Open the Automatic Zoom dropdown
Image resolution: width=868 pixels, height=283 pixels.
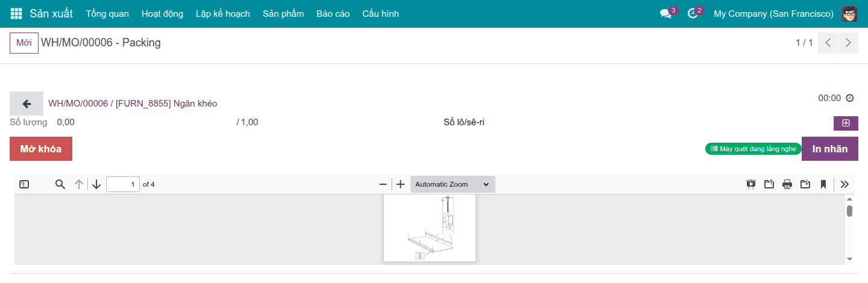(x=453, y=184)
